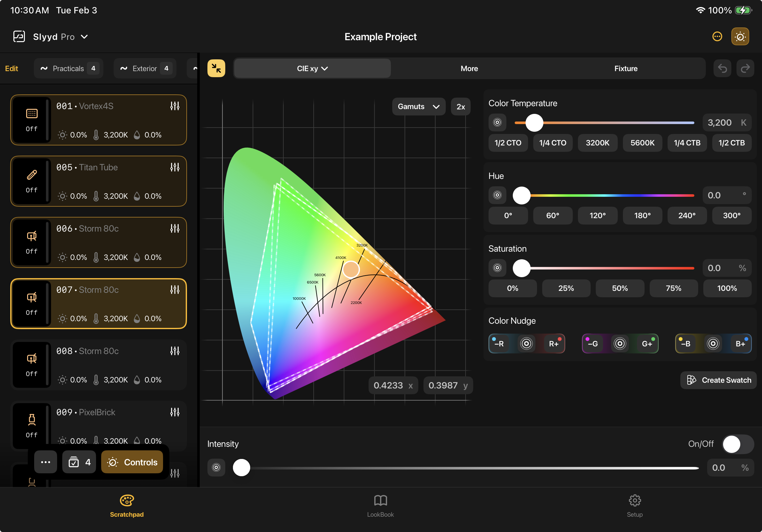Toggle the On/Off intensity switch

tap(737, 444)
